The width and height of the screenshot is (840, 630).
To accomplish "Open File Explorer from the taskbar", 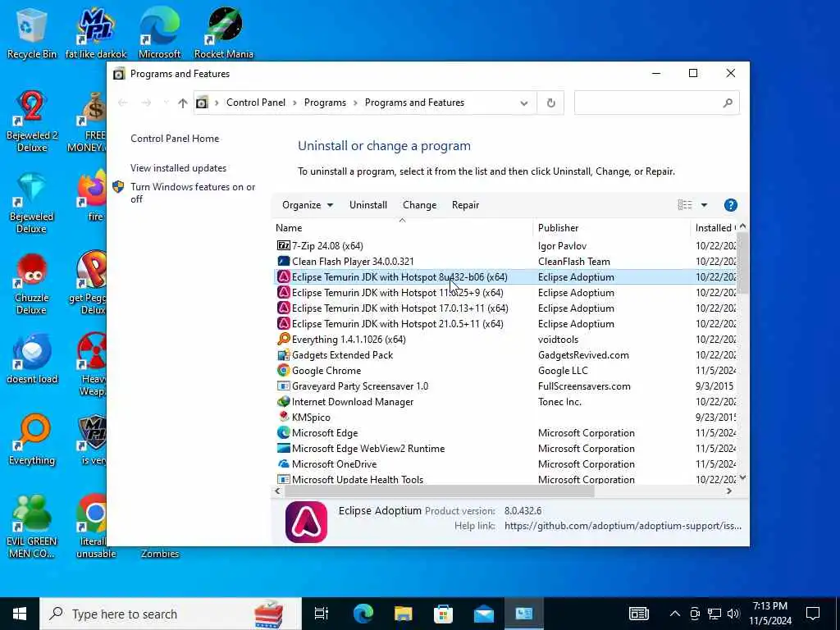I will pos(404,614).
